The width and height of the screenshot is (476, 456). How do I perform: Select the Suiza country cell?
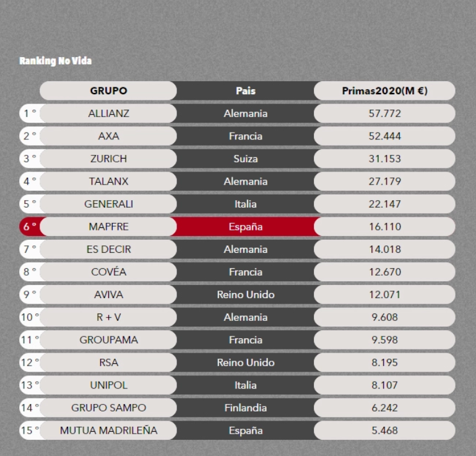(x=245, y=159)
